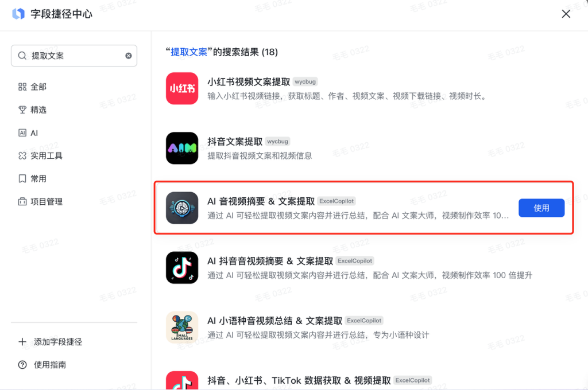Click the 实用工具 puzzle icon
This screenshot has height=390, width=588.
pyautogui.click(x=22, y=156)
